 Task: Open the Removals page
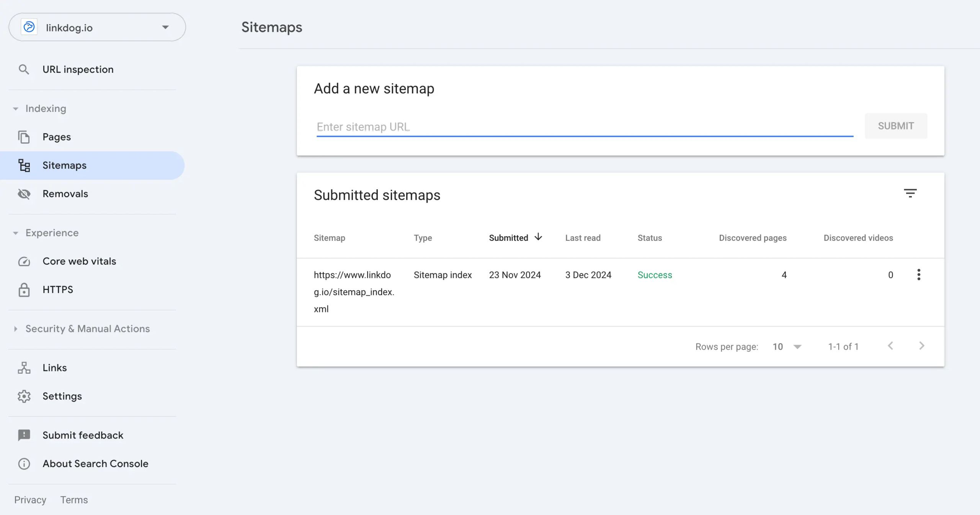point(65,194)
